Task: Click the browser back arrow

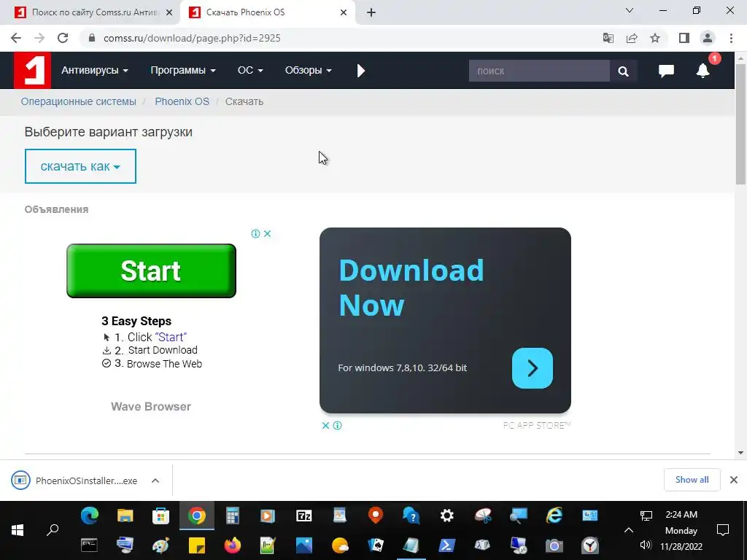Action: pos(16,38)
